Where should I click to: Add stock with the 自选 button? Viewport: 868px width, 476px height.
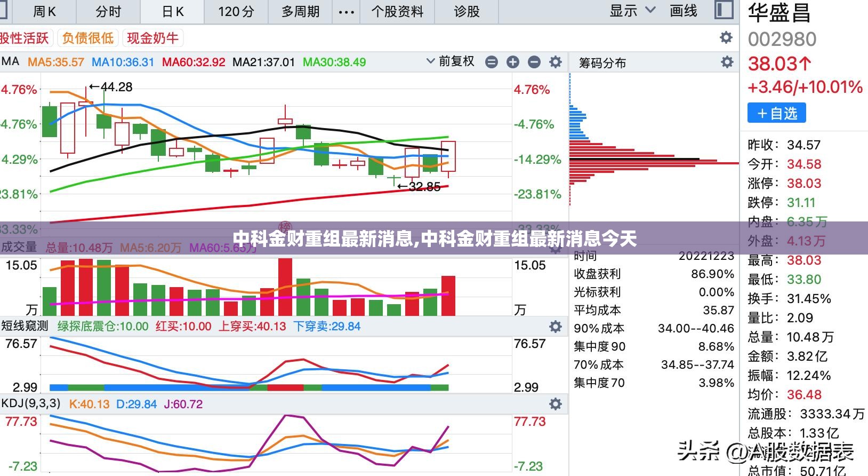(777, 113)
